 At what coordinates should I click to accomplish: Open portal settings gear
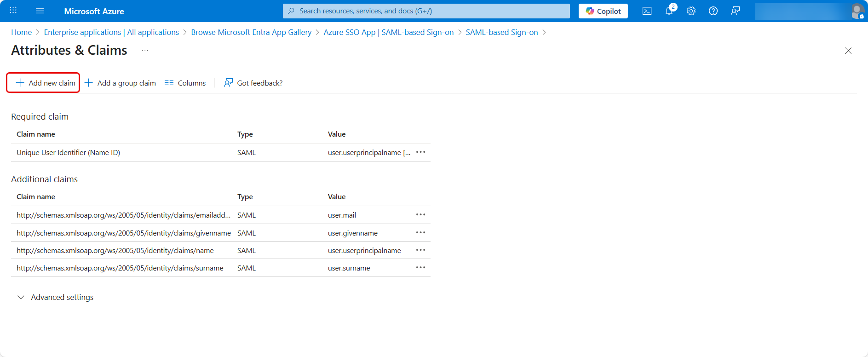tap(691, 11)
